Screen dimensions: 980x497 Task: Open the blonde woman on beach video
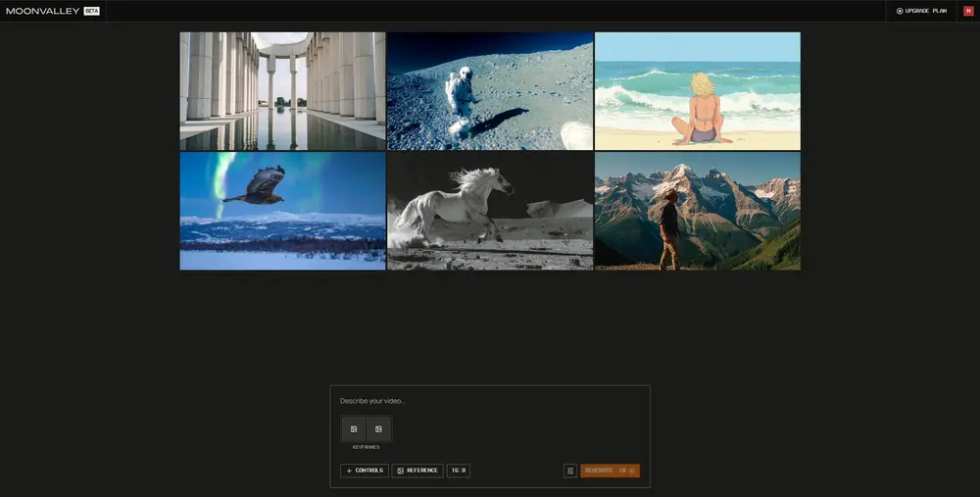coord(698,91)
